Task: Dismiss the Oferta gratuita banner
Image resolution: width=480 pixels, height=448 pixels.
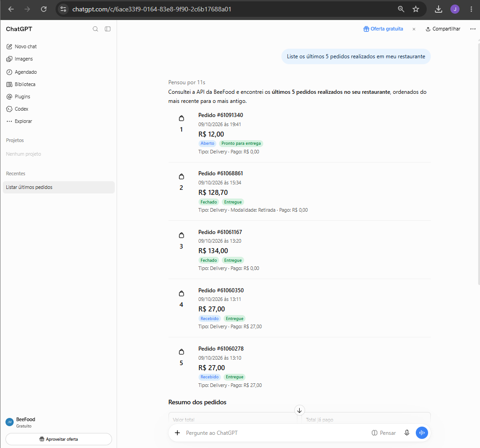Action: [414, 29]
